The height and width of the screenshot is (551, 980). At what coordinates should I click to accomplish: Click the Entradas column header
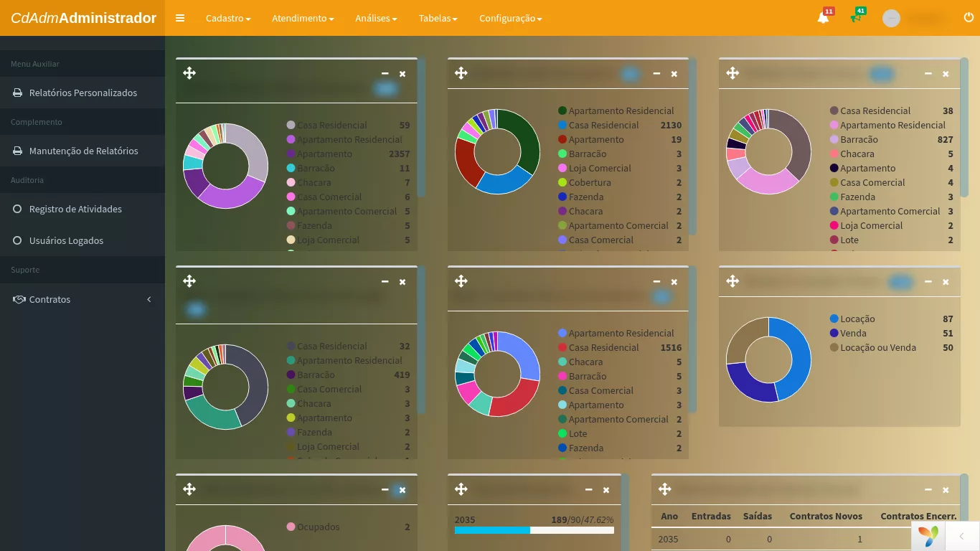(x=711, y=516)
